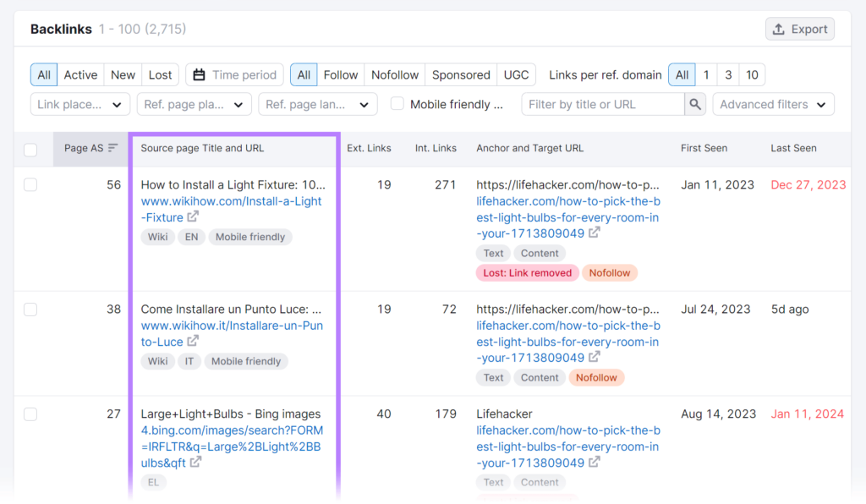
Task: Sort by the Page AS column icon
Action: [x=113, y=148]
